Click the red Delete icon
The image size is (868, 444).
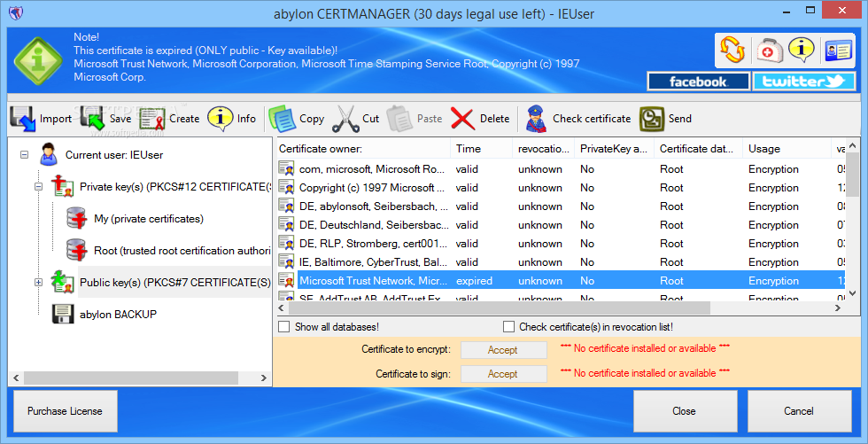[x=462, y=119]
